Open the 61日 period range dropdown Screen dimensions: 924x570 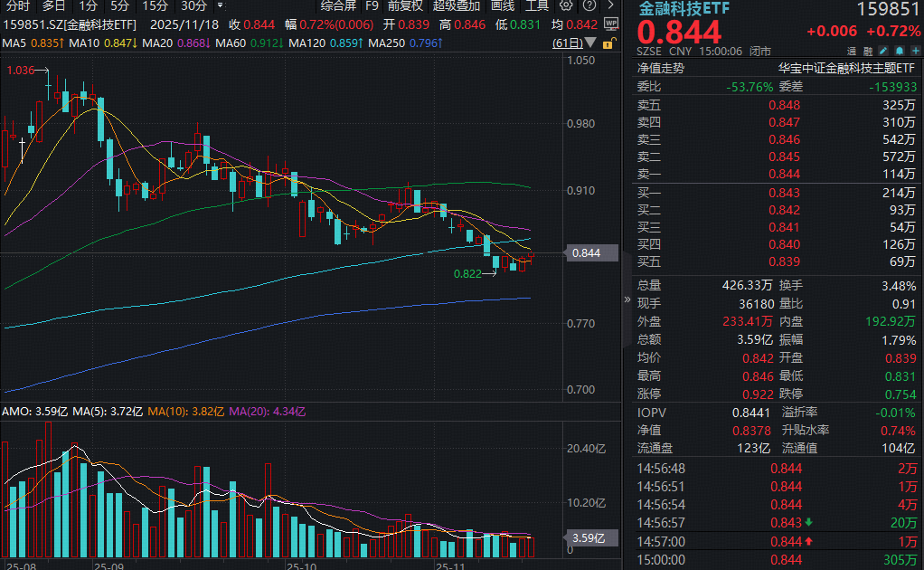coord(579,42)
